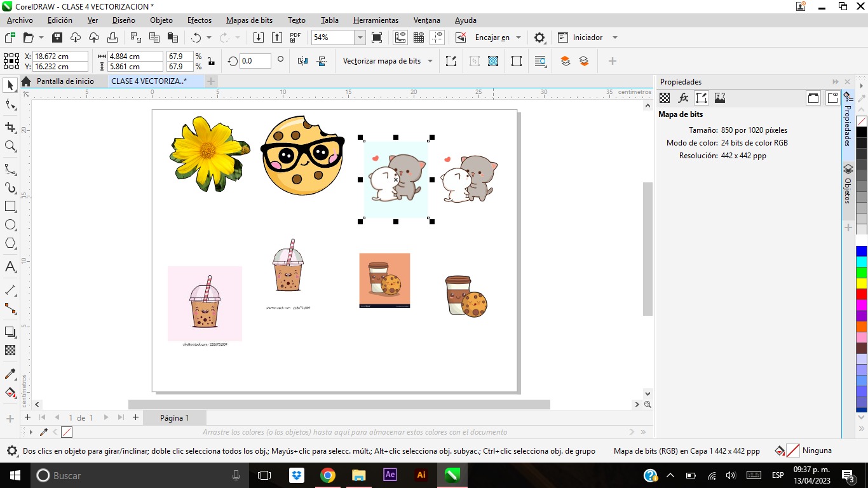This screenshot has width=868, height=488.
Task: Toggle the lock ratio padlock
Action: coord(212,61)
